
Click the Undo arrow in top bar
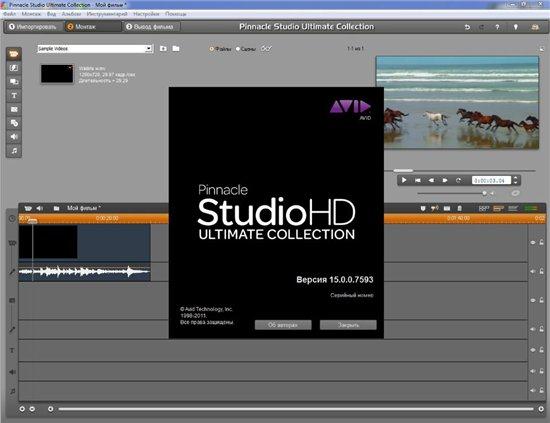click(467, 27)
